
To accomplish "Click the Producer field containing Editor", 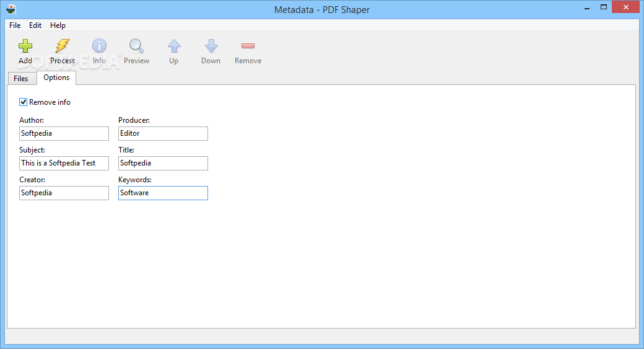I will coord(163,134).
